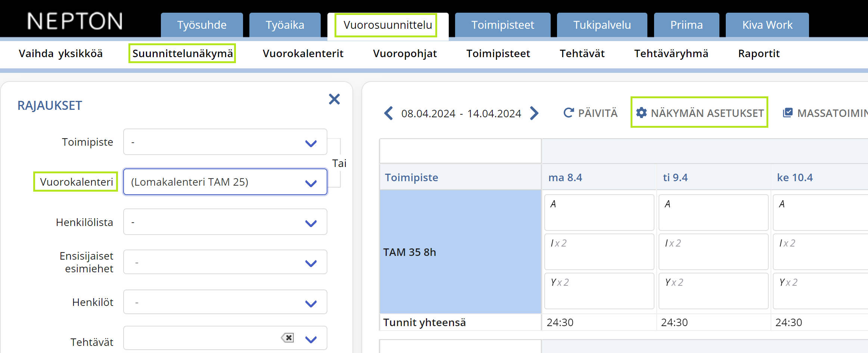
Task: Open Vuoropohjat in the submenu
Action: coord(405,53)
